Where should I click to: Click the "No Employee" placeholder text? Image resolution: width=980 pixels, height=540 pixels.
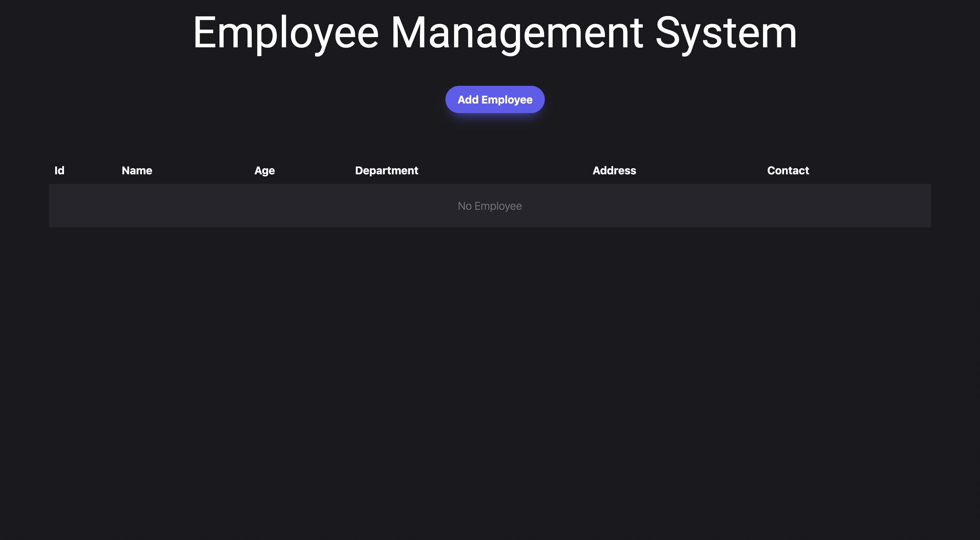point(490,206)
